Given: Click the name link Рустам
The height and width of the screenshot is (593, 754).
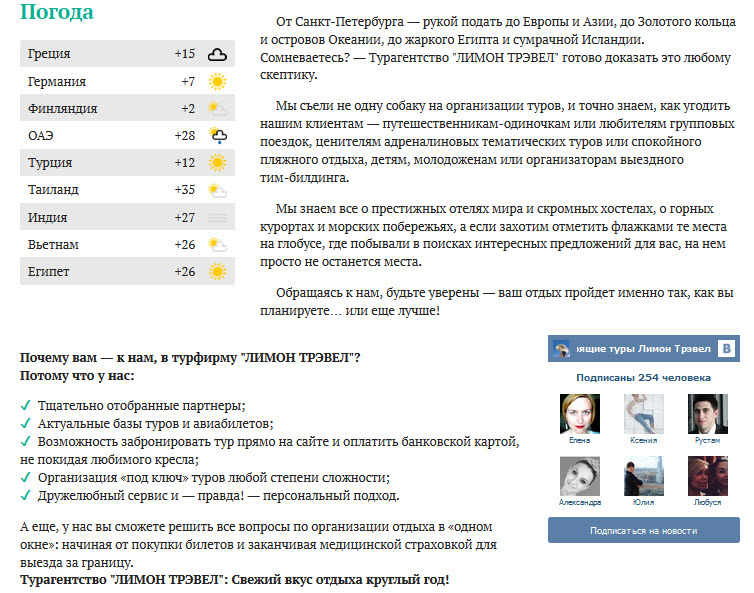Looking at the screenshot, I should [707, 440].
